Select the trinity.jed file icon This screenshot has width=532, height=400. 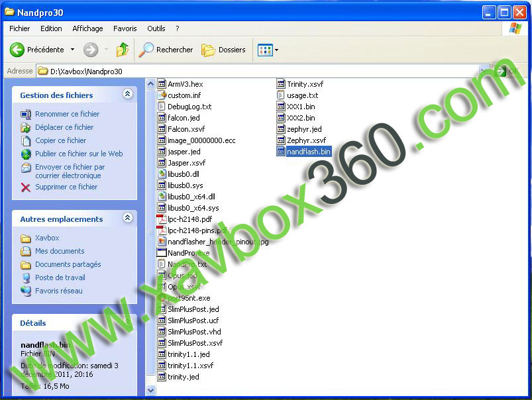pyautogui.click(x=162, y=377)
